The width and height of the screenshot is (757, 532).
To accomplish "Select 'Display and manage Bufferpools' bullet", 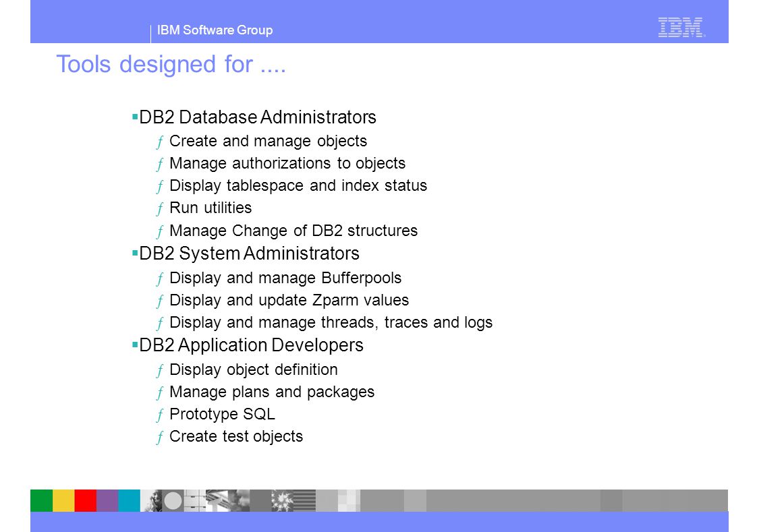I will pos(285,278).
